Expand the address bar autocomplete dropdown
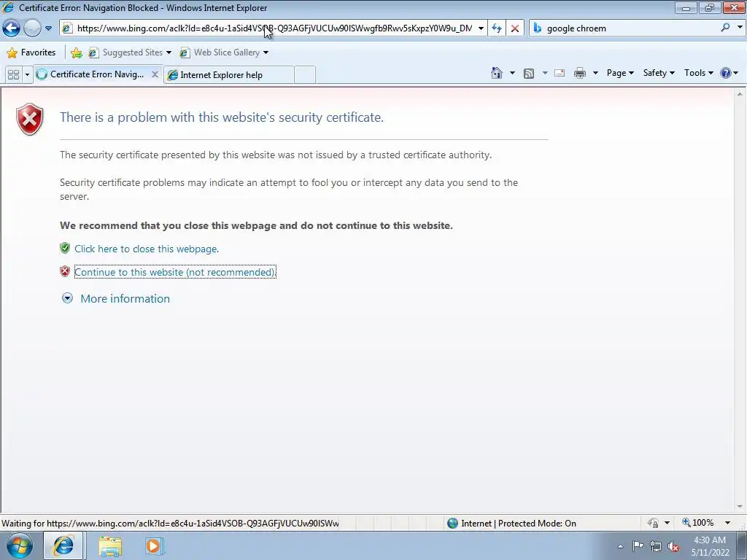Screen dimensions: 747x560 click(x=481, y=28)
